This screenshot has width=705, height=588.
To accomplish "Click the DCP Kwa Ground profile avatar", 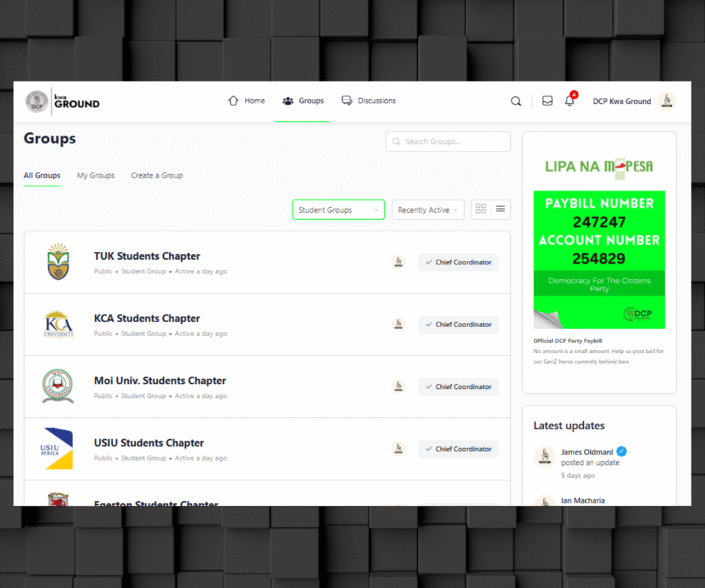I will click(666, 101).
